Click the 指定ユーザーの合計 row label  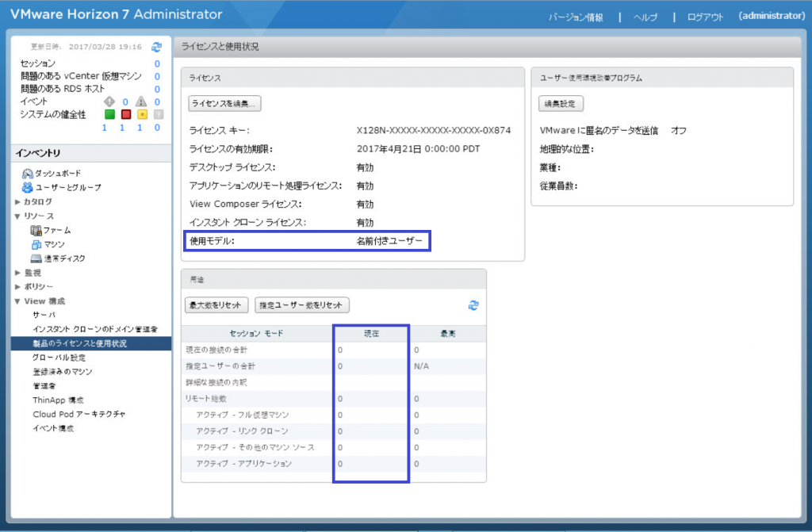point(220,366)
